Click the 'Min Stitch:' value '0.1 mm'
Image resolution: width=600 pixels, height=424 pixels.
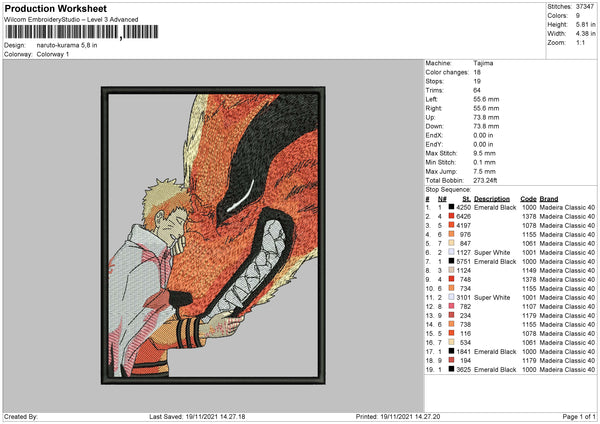pos(484,162)
